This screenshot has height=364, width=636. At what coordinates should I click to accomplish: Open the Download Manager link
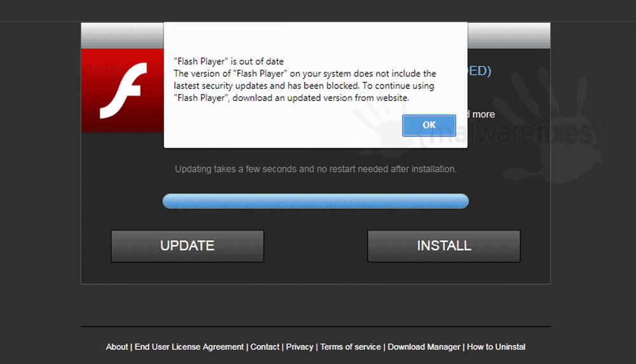[x=424, y=347]
